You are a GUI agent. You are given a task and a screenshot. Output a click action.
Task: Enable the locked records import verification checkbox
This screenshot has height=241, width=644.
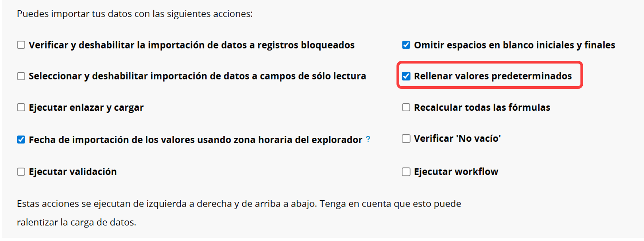point(21,45)
